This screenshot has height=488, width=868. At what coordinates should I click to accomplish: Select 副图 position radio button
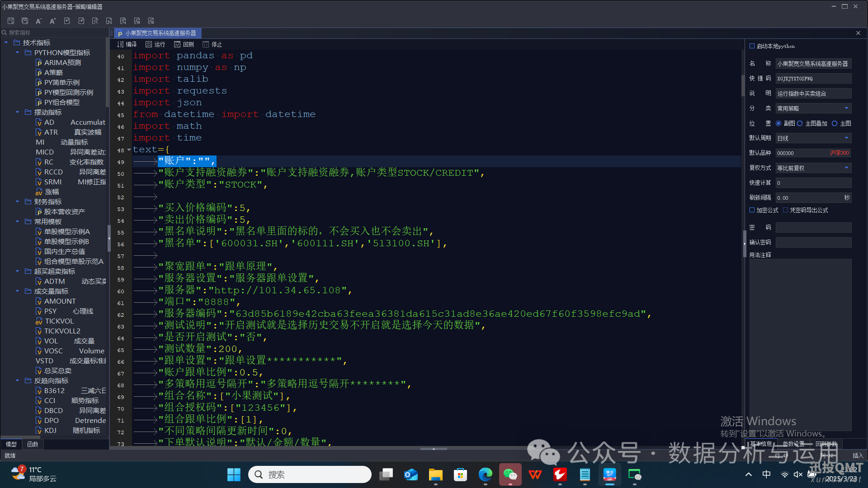(x=778, y=123)
